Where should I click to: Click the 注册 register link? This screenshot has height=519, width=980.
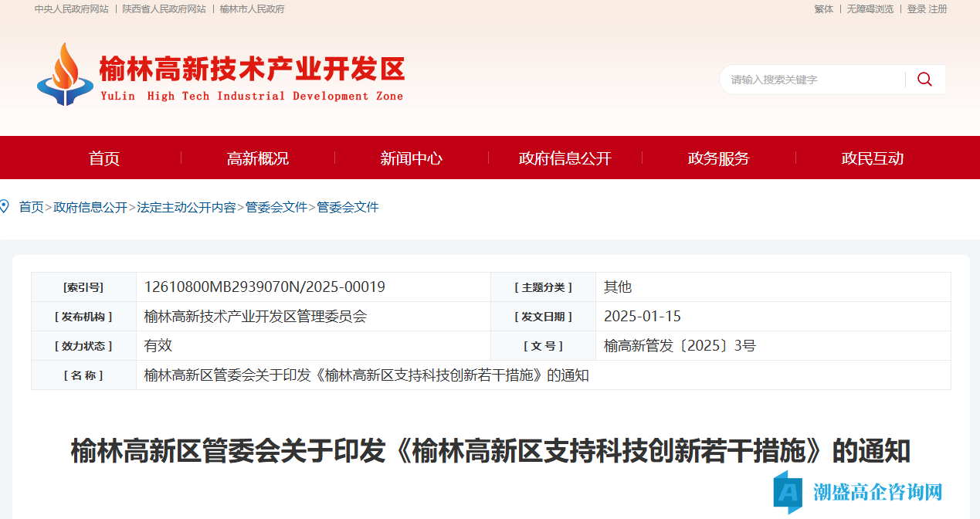[x=938, y=9]
